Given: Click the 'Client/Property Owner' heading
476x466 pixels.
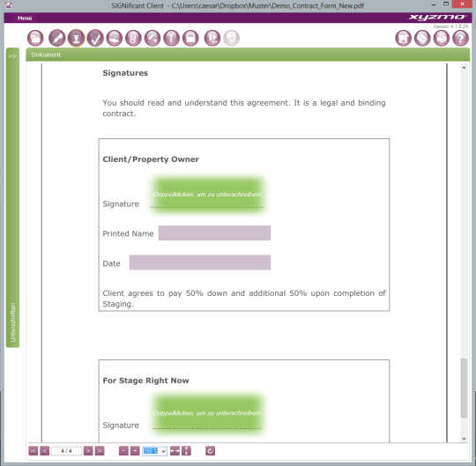Looking at the screenshot, I should coord(151,159).
